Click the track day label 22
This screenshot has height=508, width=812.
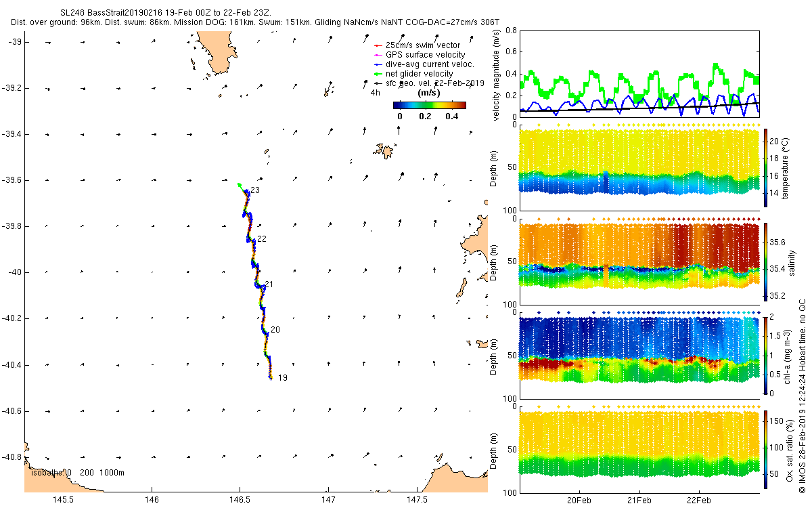click(x=262, y=239)
